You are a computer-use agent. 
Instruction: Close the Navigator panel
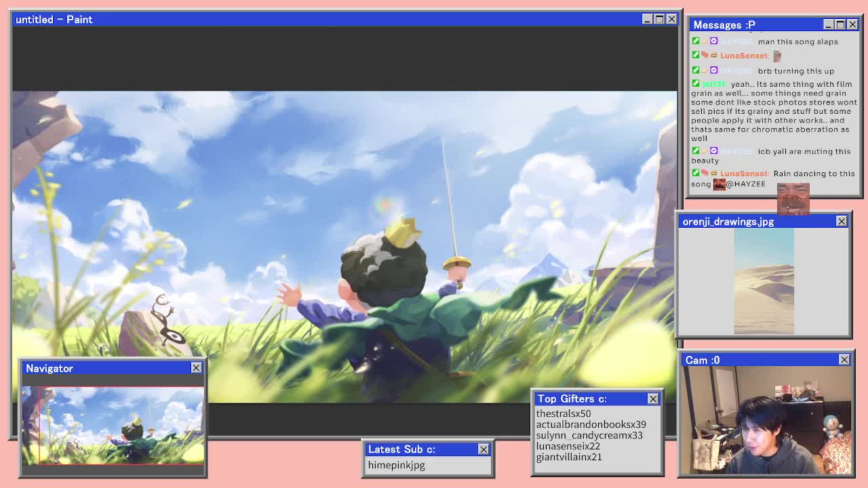click(x=196, y=367)
